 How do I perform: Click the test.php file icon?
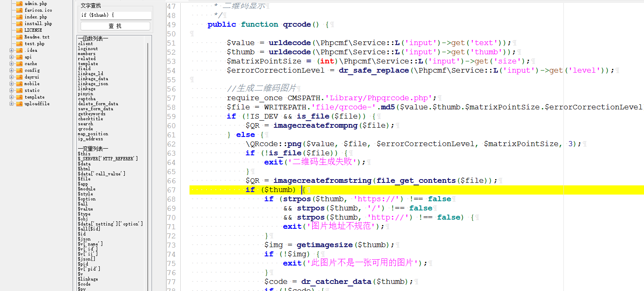(x=18, y=43)
